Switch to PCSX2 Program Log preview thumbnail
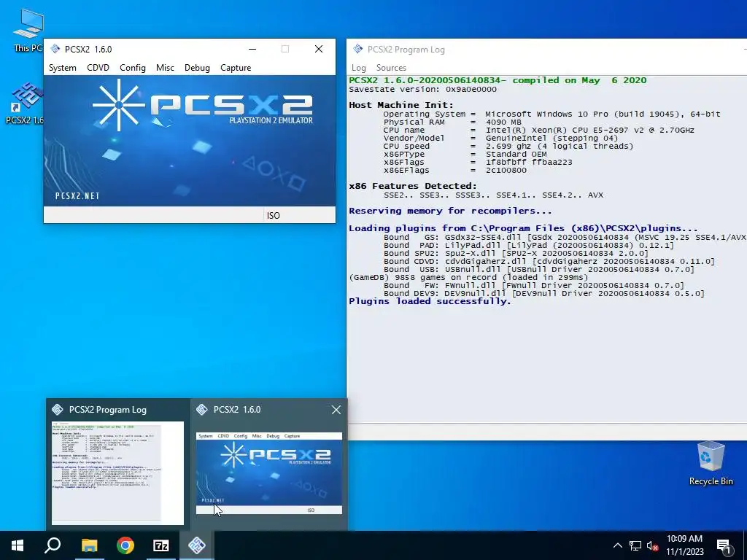747x560 pixels. click(x=117, y=472)
